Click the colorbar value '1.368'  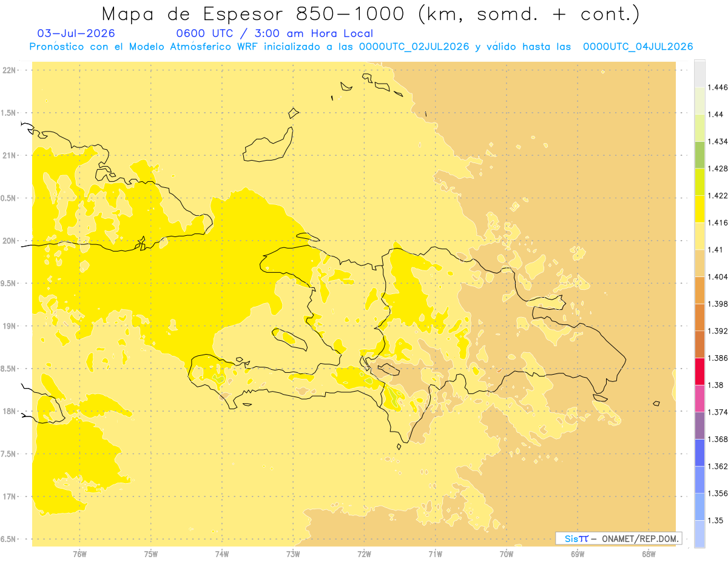click(717, 439)
